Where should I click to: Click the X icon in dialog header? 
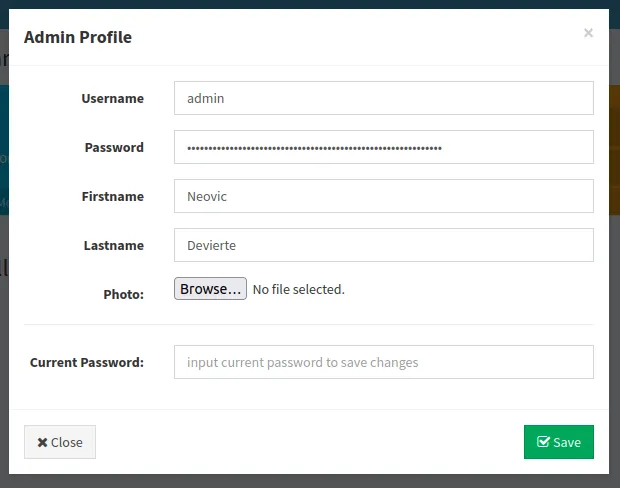tap(588, 33)
